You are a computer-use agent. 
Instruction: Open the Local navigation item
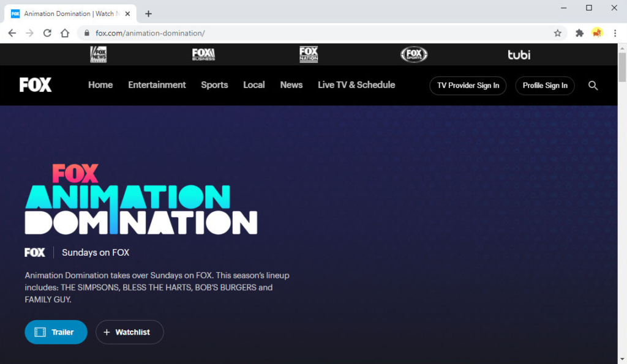(x=254, y=85)
